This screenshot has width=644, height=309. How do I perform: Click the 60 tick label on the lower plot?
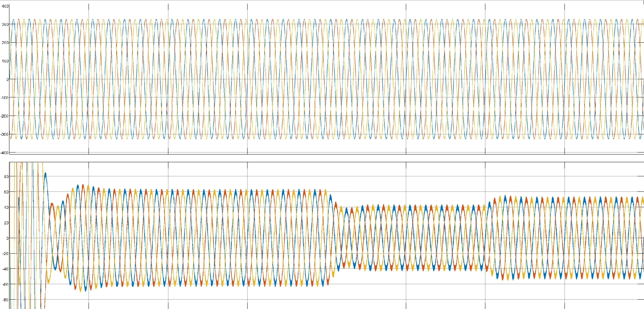6,192
